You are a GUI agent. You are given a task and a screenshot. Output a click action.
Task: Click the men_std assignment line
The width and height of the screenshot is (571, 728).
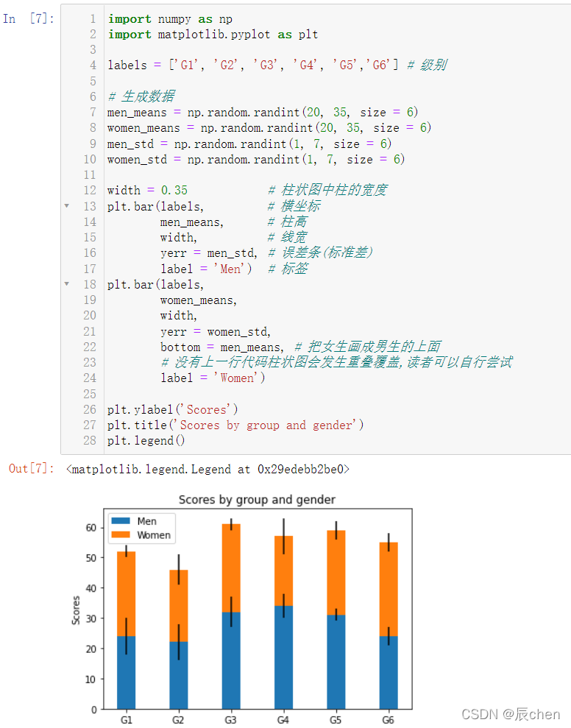pos(249,144)
